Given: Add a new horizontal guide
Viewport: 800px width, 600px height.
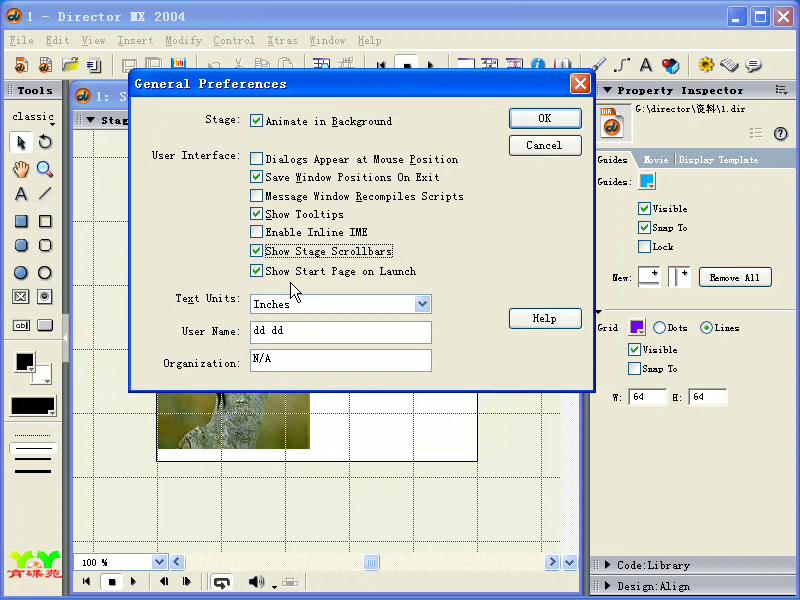Looking at the screenshot, I should 649,276.
